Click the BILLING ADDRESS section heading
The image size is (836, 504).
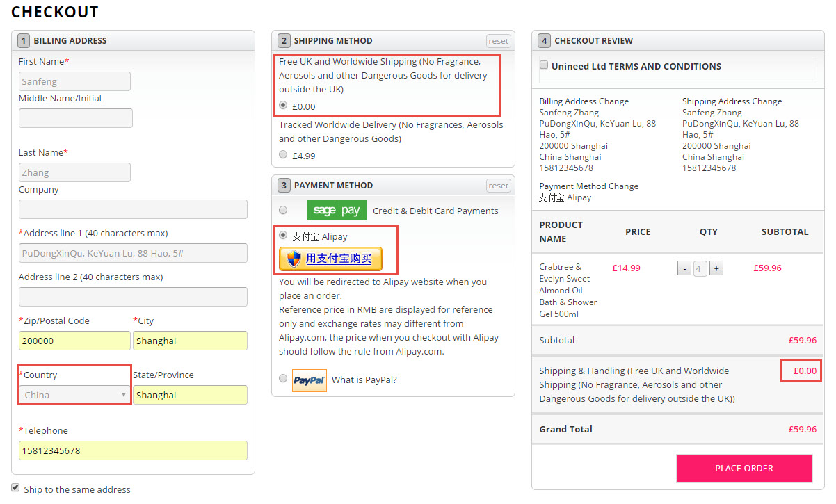[x=70, y=41]
